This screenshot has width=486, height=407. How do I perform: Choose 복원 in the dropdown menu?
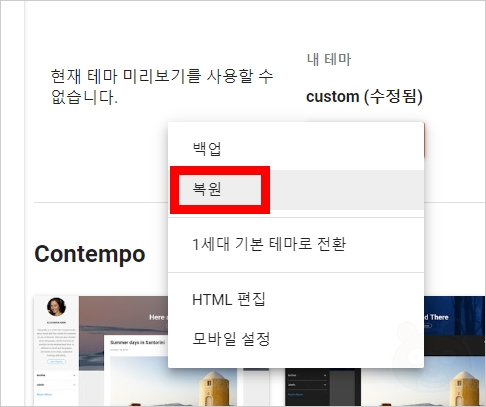[x=296, y=189]
